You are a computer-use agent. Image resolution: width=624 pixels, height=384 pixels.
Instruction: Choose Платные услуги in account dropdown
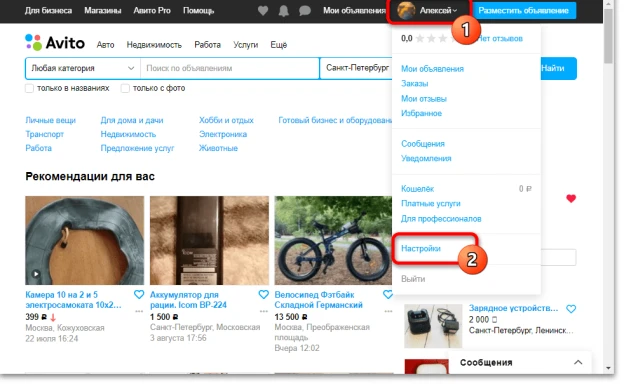431,203
